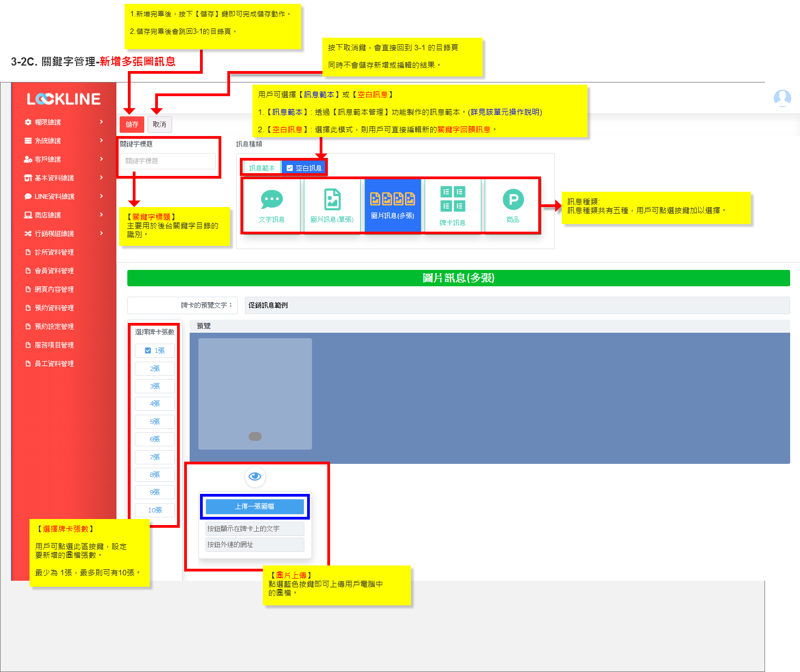This screenshot has height=672, width=800.
Task: Select the 文字訊息 chat bubble message type
Action: point(272,206)
